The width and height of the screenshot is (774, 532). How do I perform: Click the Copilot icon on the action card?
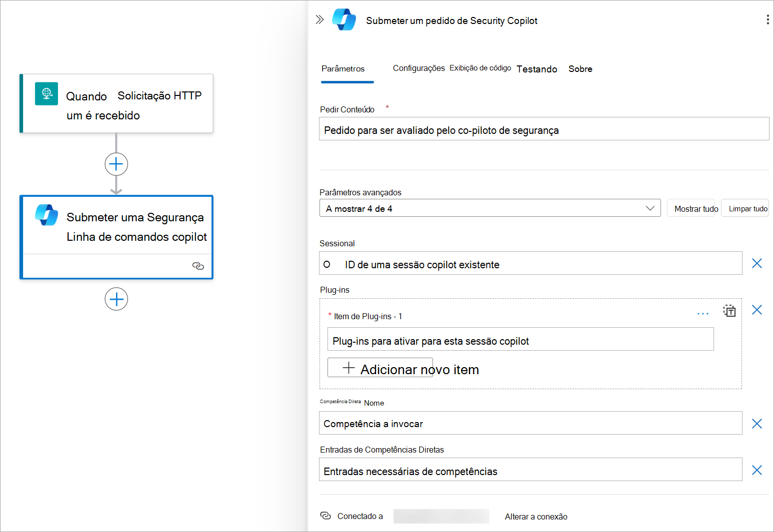point(46,215)
